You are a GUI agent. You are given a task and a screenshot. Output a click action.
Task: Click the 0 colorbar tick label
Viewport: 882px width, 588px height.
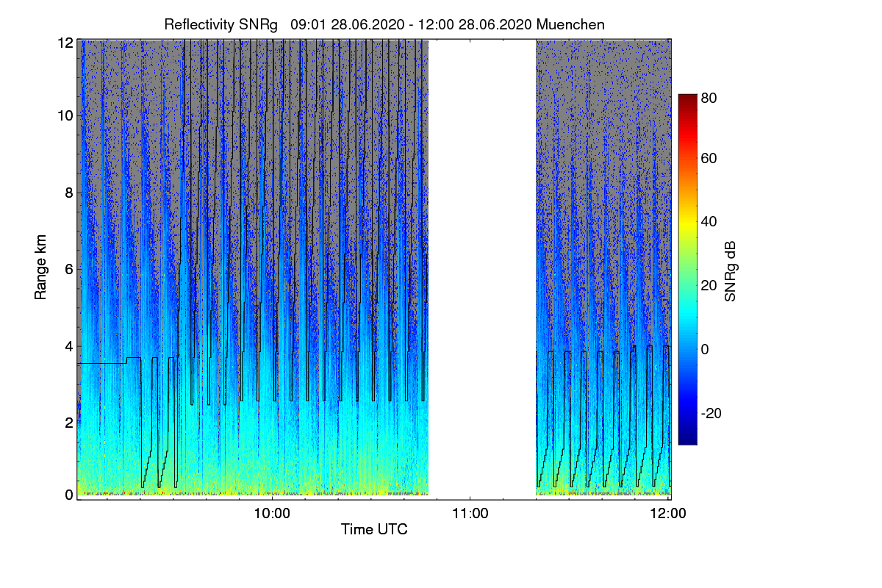coord(706,349)
